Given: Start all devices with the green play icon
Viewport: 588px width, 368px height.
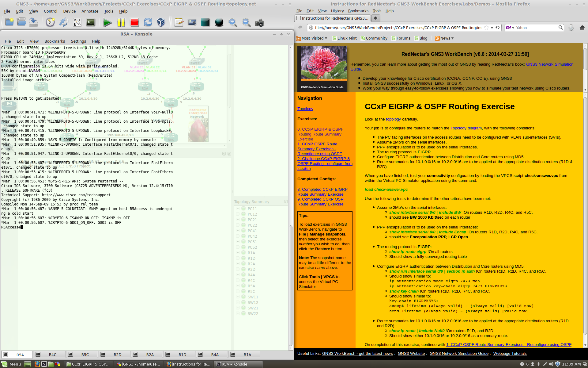Looking at the screenshot, I should [107, 22].
